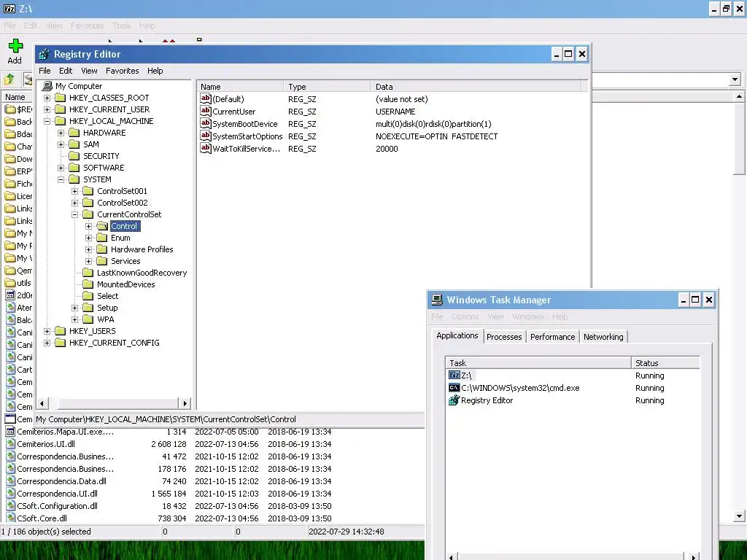
Task: Select the SystemBootDevice value icon
Action: (x=205, y=123)
